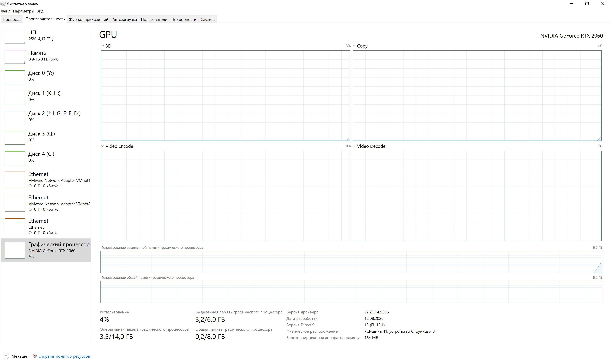Click the Video Encode usage graph
Screen dimensions: 611x364
click(x=225, y=196)
